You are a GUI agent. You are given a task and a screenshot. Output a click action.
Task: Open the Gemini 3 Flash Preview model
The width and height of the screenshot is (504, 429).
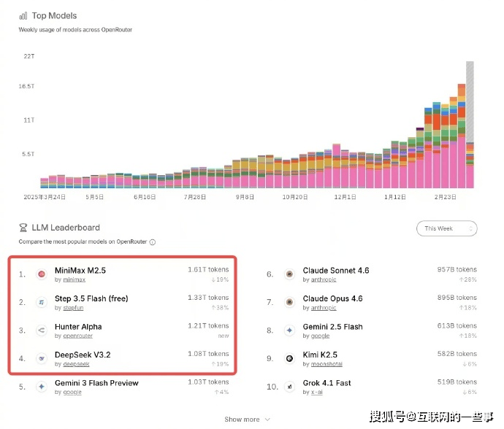96,383
